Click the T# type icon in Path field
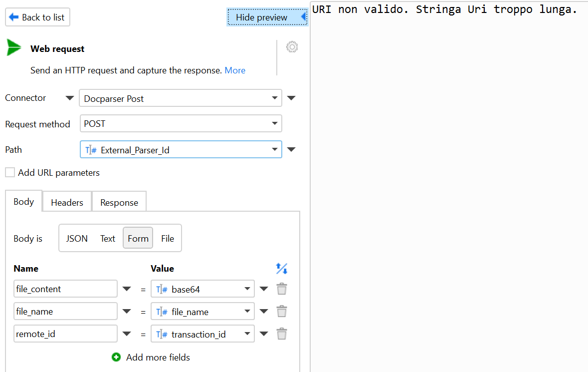The height and width of the screenshot is (372, 588). point(91,150)
